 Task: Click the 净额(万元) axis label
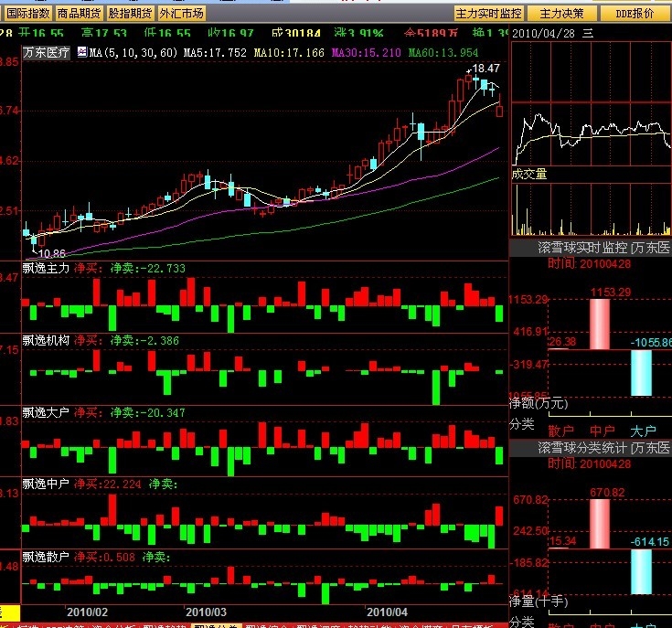pos(539,403)
